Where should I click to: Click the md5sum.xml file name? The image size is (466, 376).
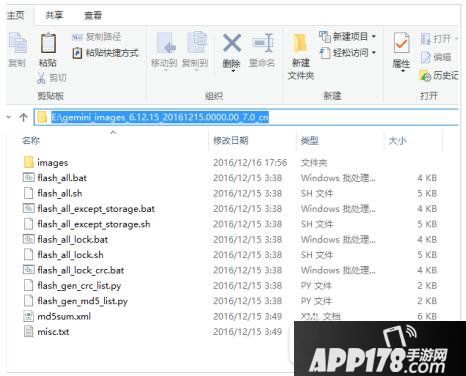pyautogui.click(x=64, y=316)
